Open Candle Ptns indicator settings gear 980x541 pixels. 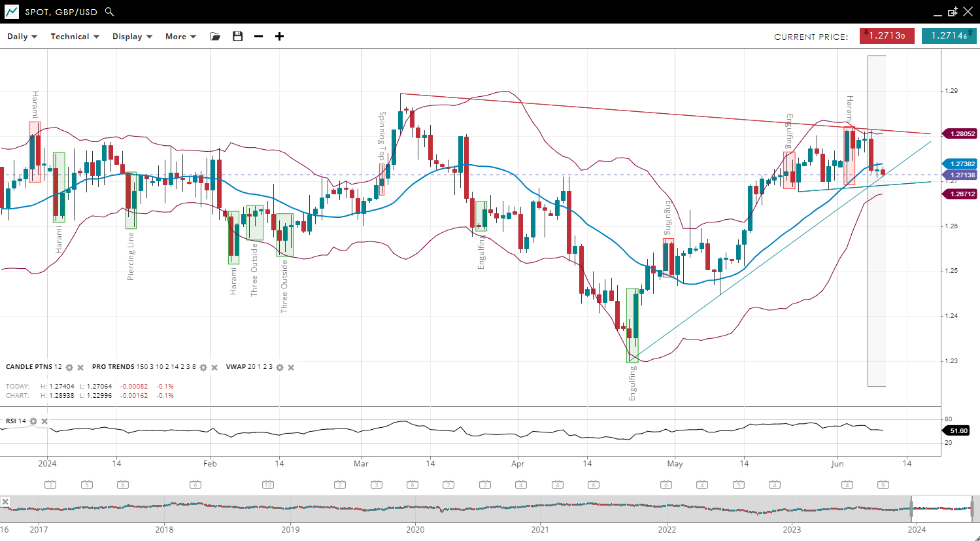coord(69,368)
